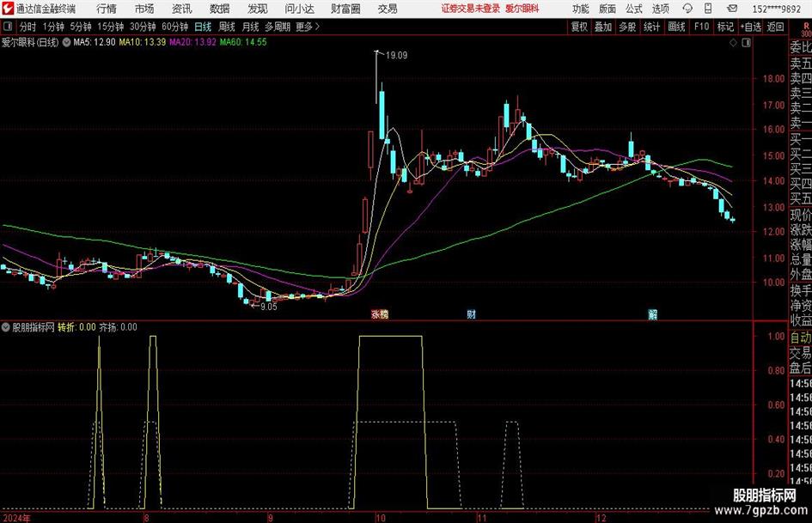This screenshot has height=523, width=812.
Task: Open the 行情 menu
Action: click(x=107, y=9)
